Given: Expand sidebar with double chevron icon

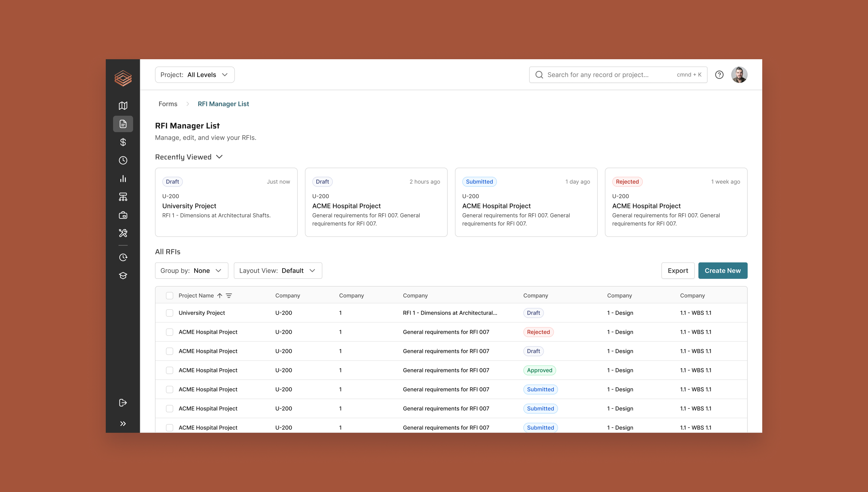Looking at the screenshot, I should 123,424.
